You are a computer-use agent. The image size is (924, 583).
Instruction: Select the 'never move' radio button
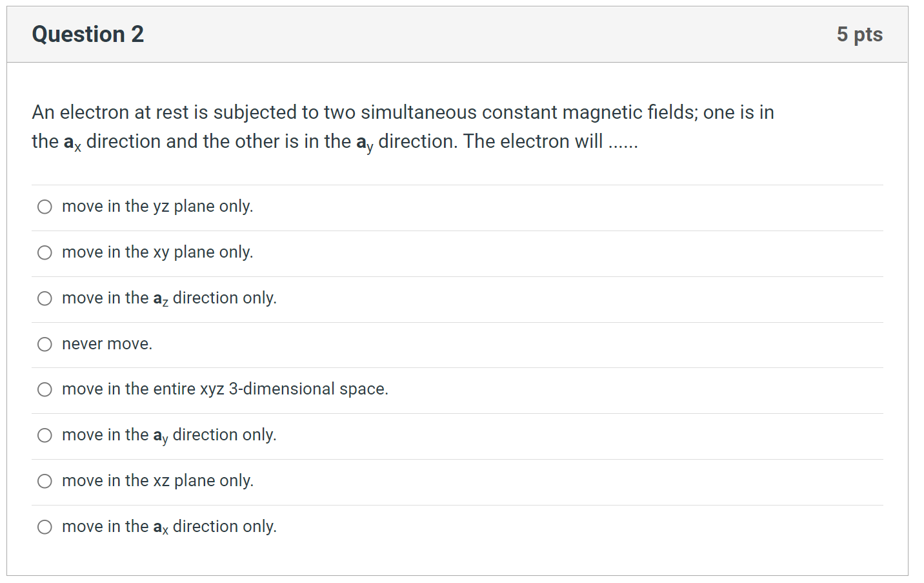click(45, 344)
